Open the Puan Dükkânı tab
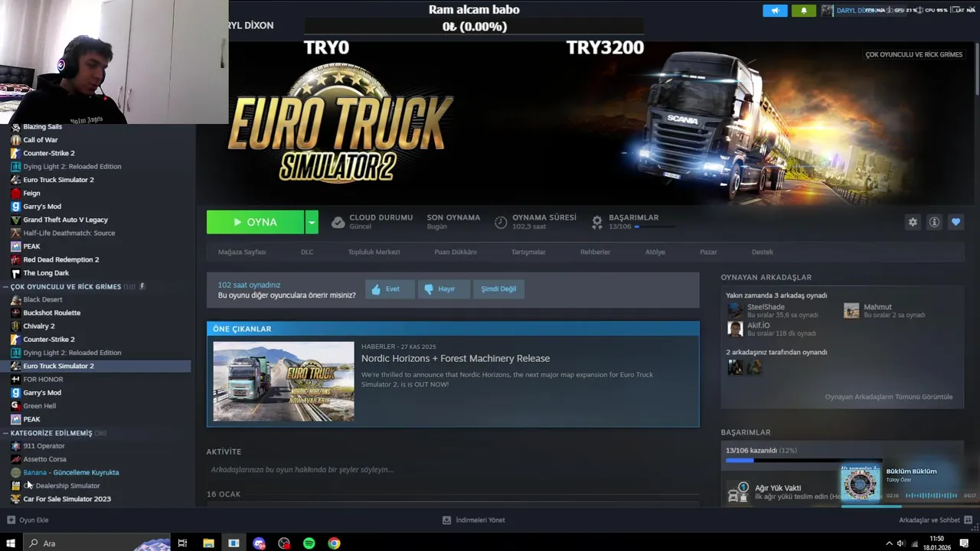The width and height of the screenshot is (980, 551). click(x=456, y=252)
